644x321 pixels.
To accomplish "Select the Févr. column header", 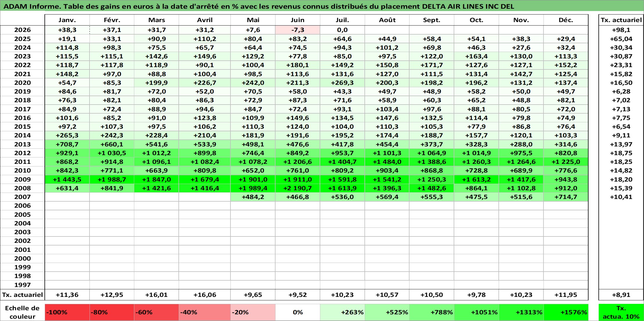I will pyautogui.click(x=112, y=20).
